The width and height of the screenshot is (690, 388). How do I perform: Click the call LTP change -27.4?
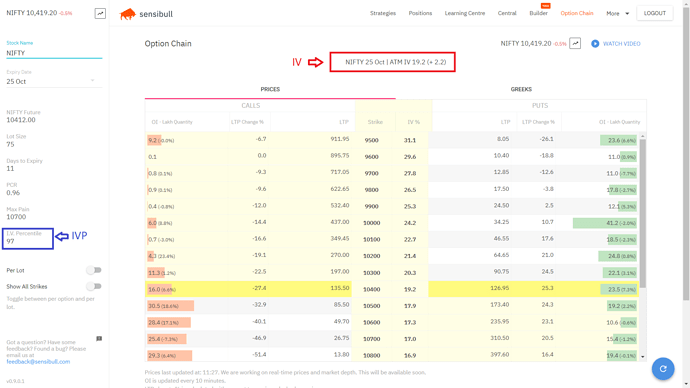[259, 288]
